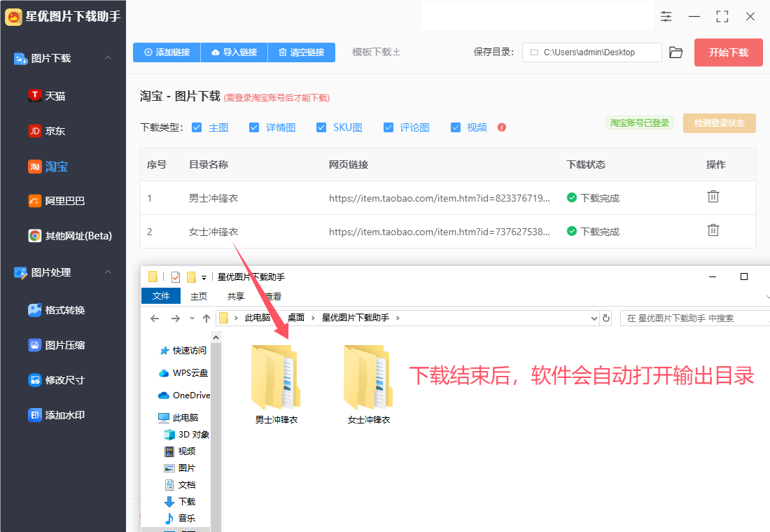Image resolution: width=770 pixels, height=532 pixels.
Task: Select WPS云盘 in the Explorer sidebar
Action: click(x=183, y=373)
